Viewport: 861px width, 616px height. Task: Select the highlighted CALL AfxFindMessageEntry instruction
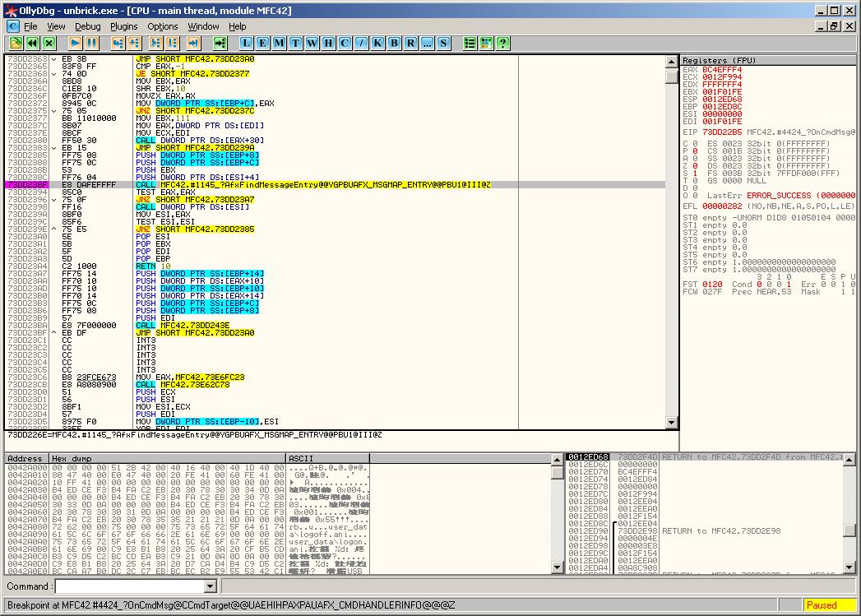pyautogui.click(x=335, y=185)
